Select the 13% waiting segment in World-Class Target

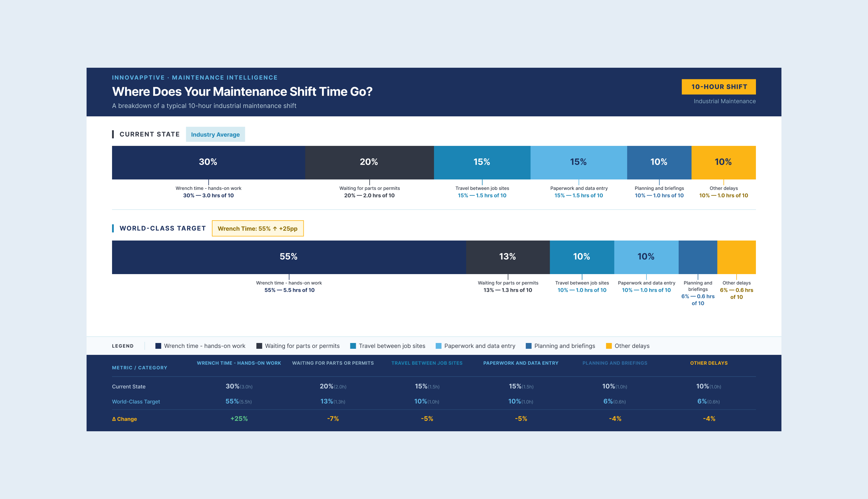click(x=508, y=257)
